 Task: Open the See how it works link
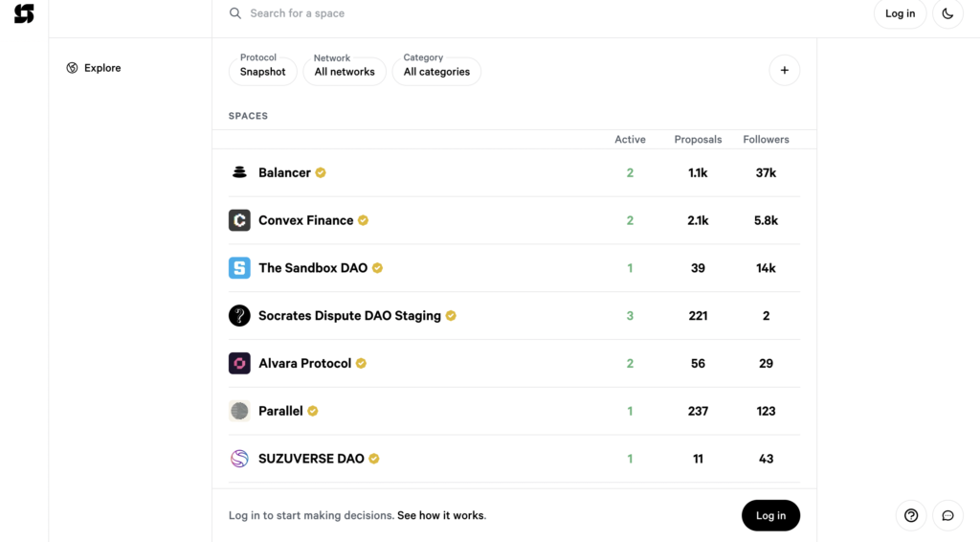click(x=440, y=515)
